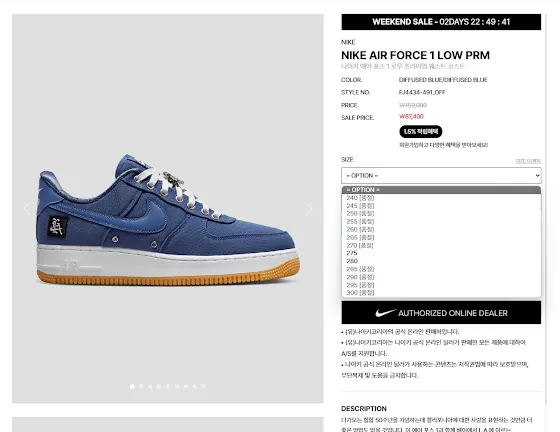Select the fifth carousel dot indicator

pos(168,386)
